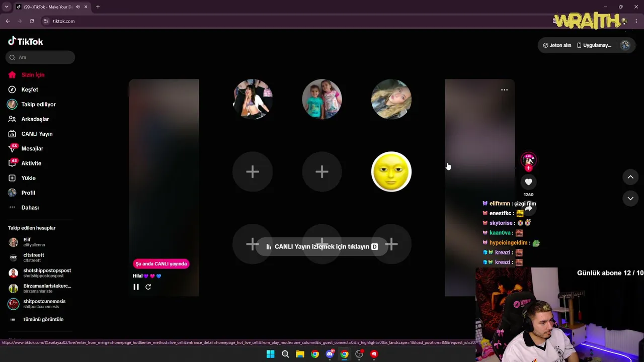This screenshot has height=362, width=644.
Task: Click the Şu anda CANLI yayında badge
Action: tap(161, 264)
